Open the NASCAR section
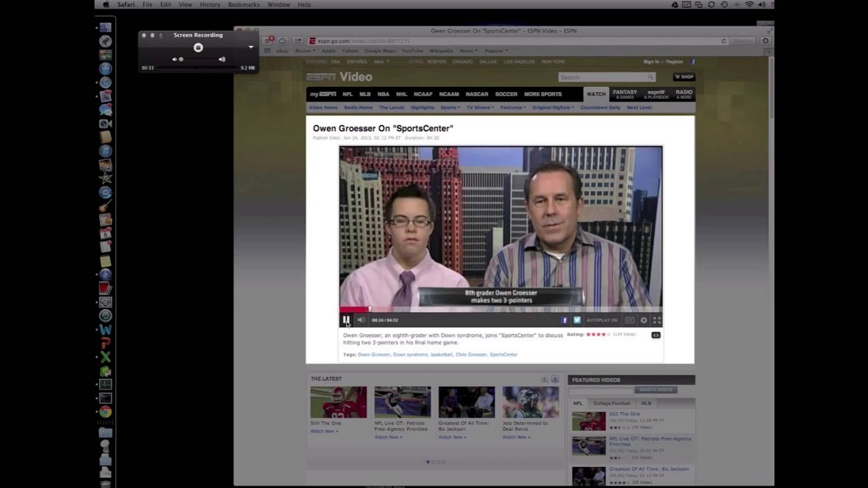Viewport: 868px width, 488px height. (x=477, y=94)
